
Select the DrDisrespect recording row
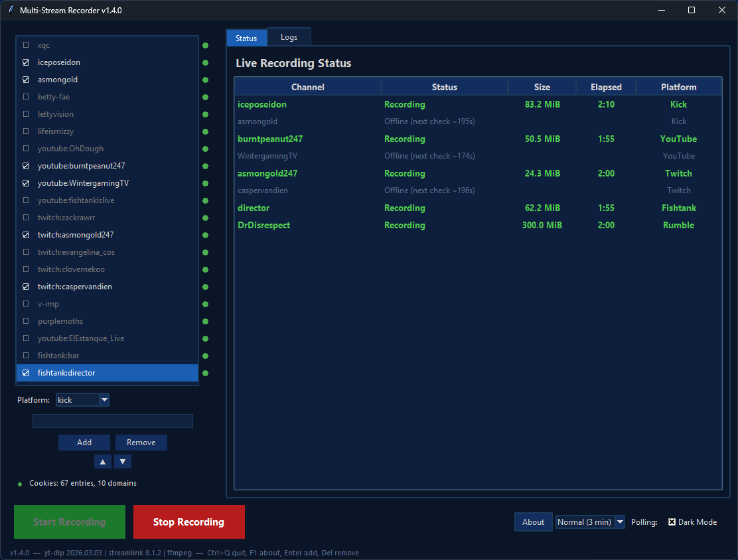click(478, 225)
